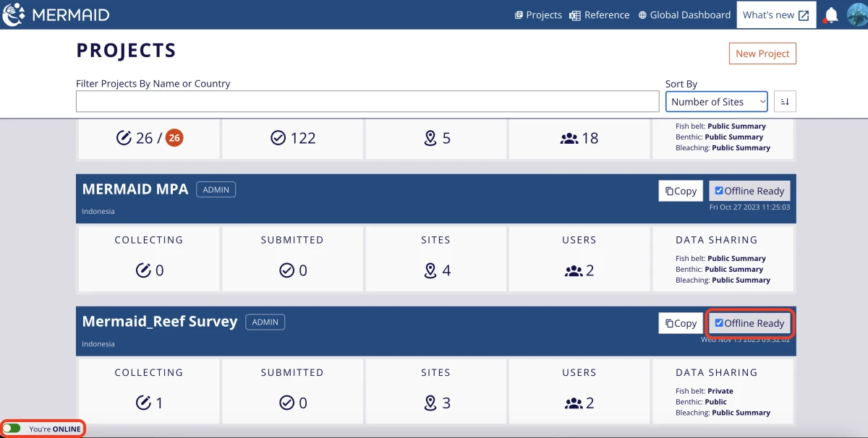Focus the Filter Projects By Name field
868x438 pixels.
click(x=367, y=101)
